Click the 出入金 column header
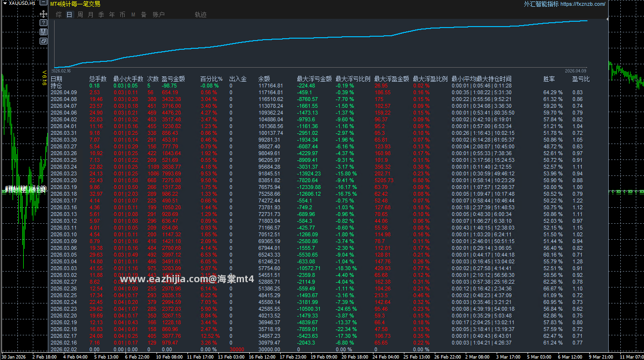Image resolution: width=644 pixels, height=360 pixels. click(238, 79)
